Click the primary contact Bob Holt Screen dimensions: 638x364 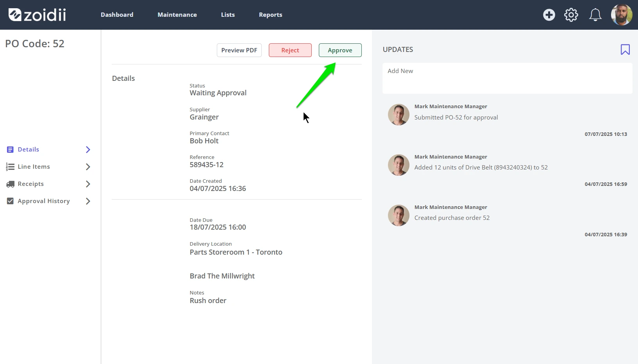(204, 141)
